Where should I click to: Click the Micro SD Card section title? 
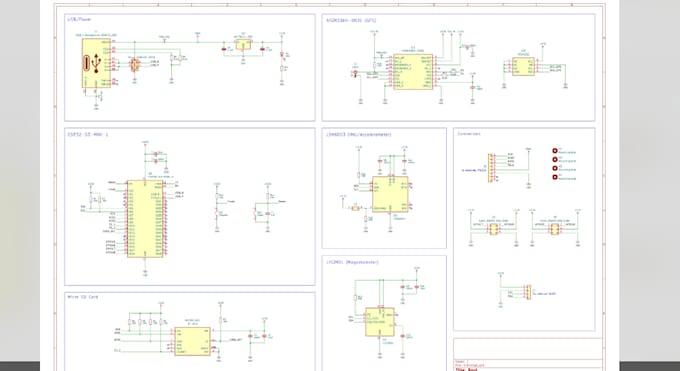(83, 297)
